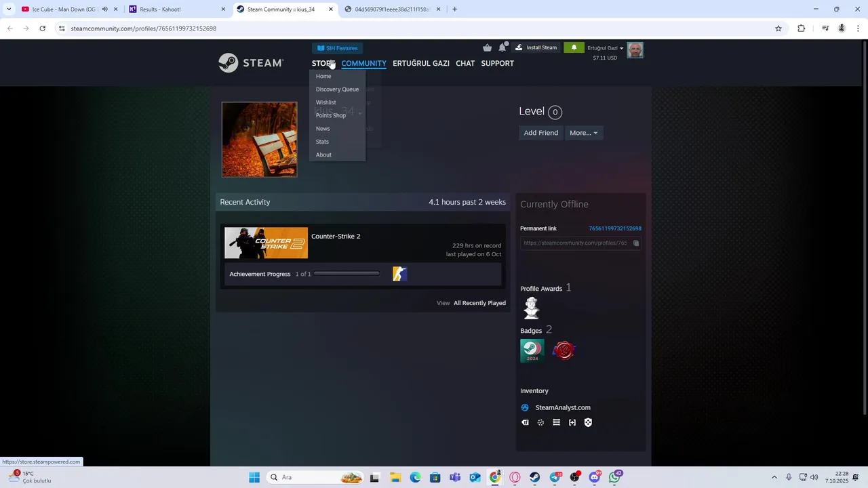Click the dotted circle inventory tool icon

pyautogui.click(x=540, y=422)
